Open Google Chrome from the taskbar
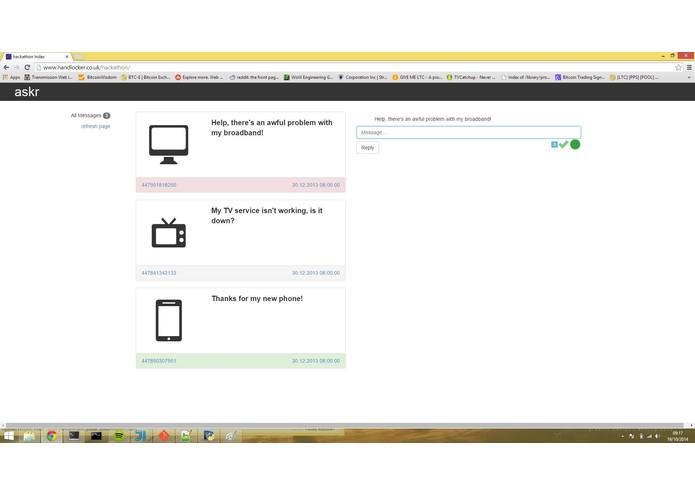The image size is (695, 494). pyautogui.click(x=52, y=436)
